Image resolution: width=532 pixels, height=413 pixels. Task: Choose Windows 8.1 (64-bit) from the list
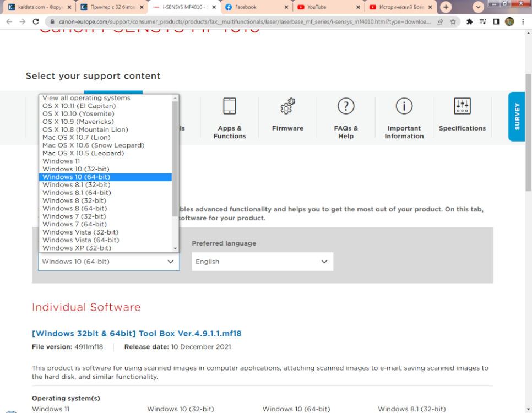coord(105,192)
